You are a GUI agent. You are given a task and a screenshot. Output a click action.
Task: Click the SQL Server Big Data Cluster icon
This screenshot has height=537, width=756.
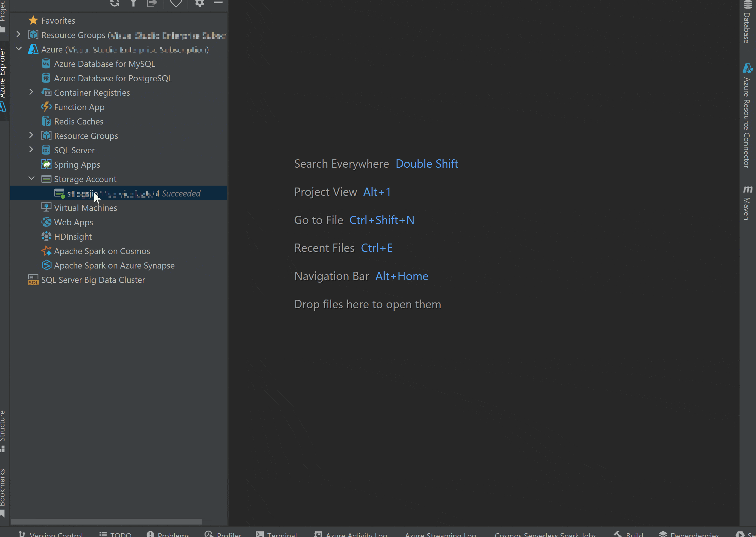[x=33, y=280]
